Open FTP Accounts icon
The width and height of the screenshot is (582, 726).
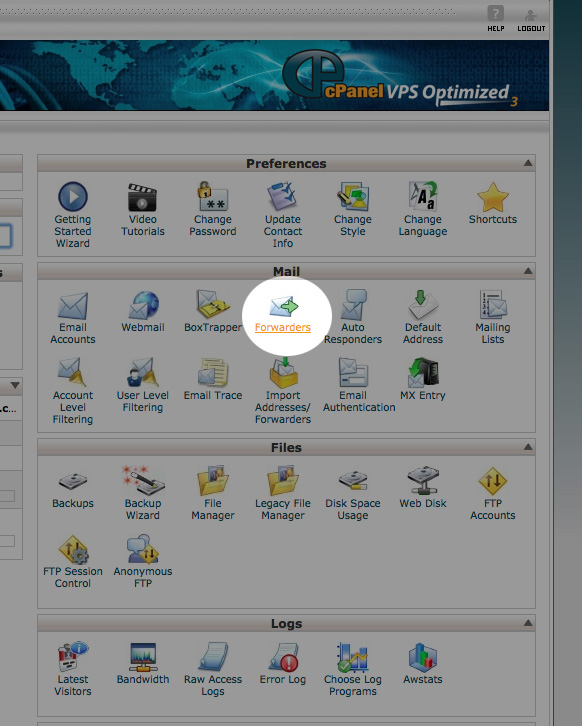(x=493, y=481)
